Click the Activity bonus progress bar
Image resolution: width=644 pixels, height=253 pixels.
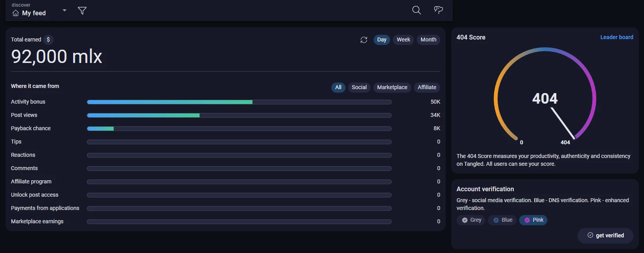(x=239, y=102)
